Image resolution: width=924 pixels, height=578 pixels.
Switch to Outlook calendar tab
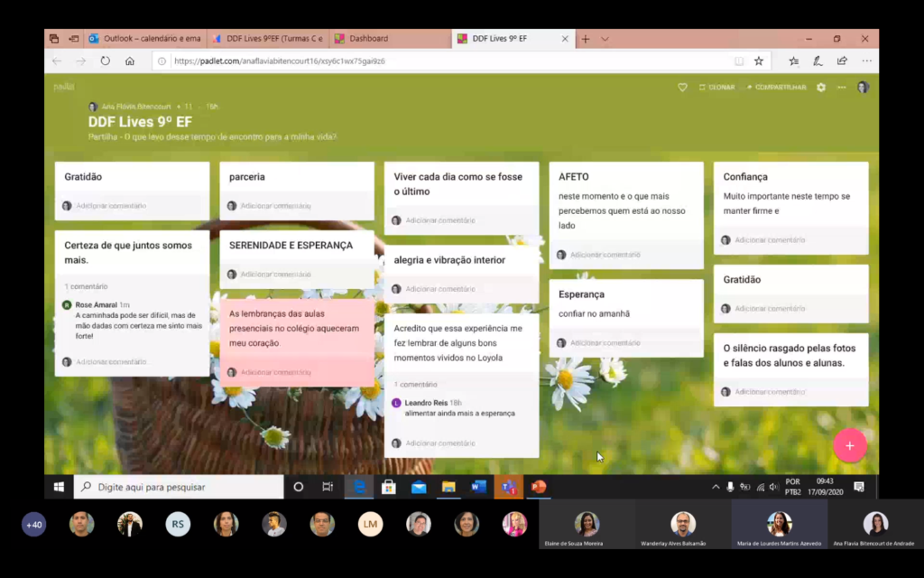click(x=144, y=39)
